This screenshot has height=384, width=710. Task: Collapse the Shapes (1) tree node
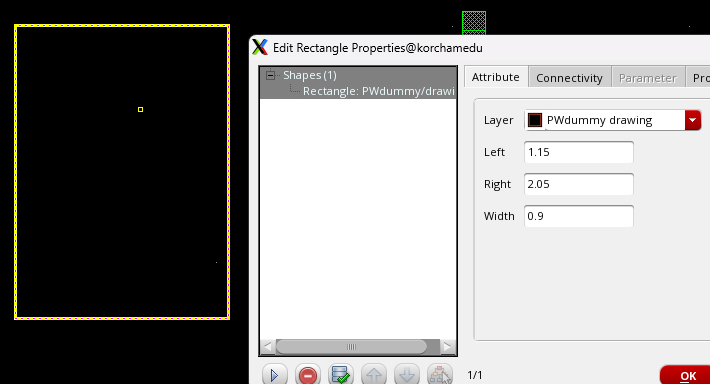click(270, 75)
